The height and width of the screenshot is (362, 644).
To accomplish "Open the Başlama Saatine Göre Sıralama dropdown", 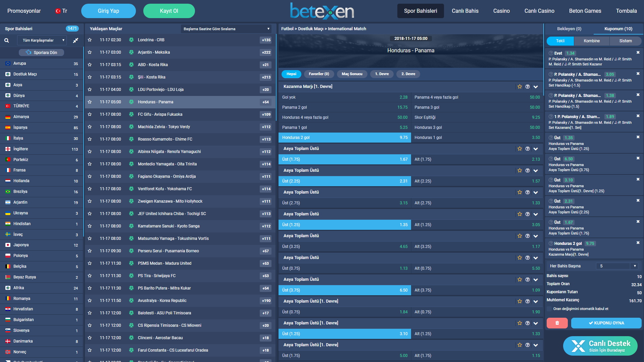I will pyautogui.click(x=227, y=29).
